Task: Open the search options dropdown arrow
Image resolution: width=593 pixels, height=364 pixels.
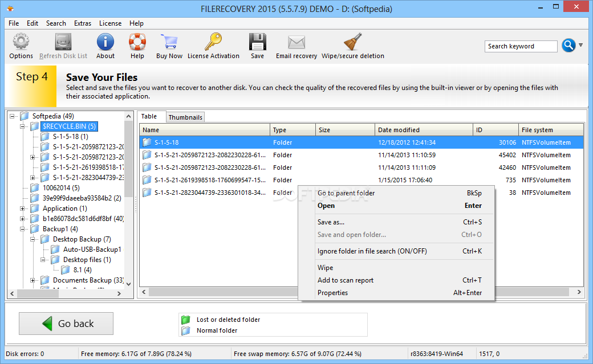Action: pos(581,46)
